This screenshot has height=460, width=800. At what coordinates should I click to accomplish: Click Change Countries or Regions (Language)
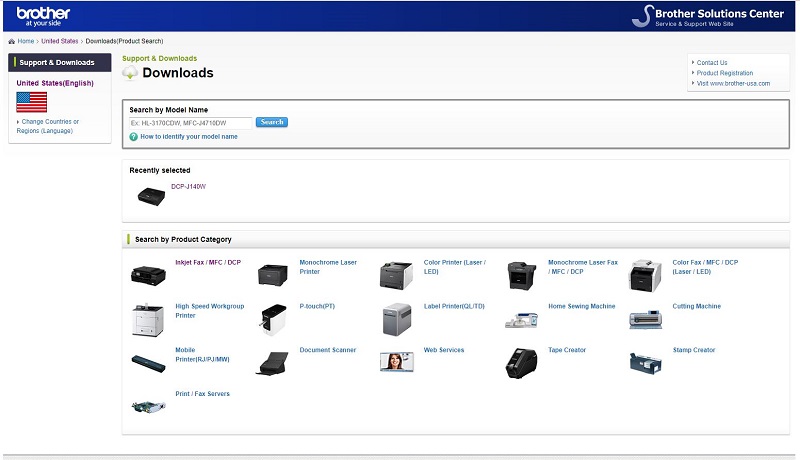(47, 126)
